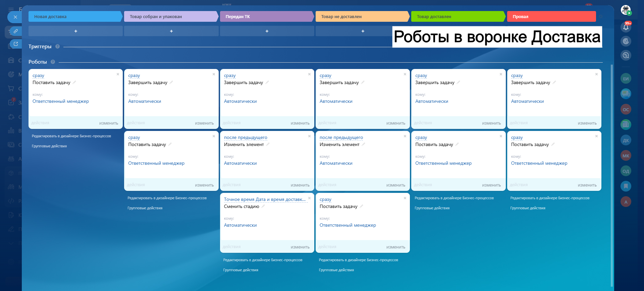Screen dimensions: 644x291
Task: Click Редактировать в дизайнере Бизнес-процессов under Передан ТК
Action: click(263, 260)
